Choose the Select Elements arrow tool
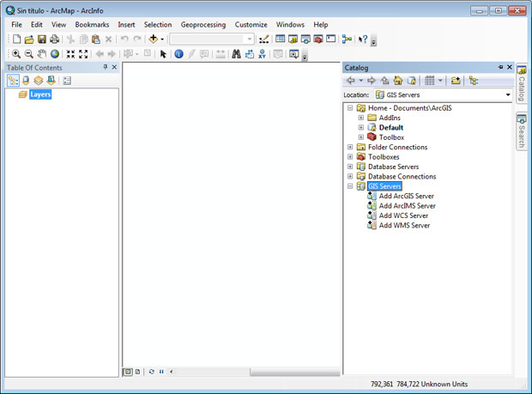 pyautogui.click(x=163, y=54)
